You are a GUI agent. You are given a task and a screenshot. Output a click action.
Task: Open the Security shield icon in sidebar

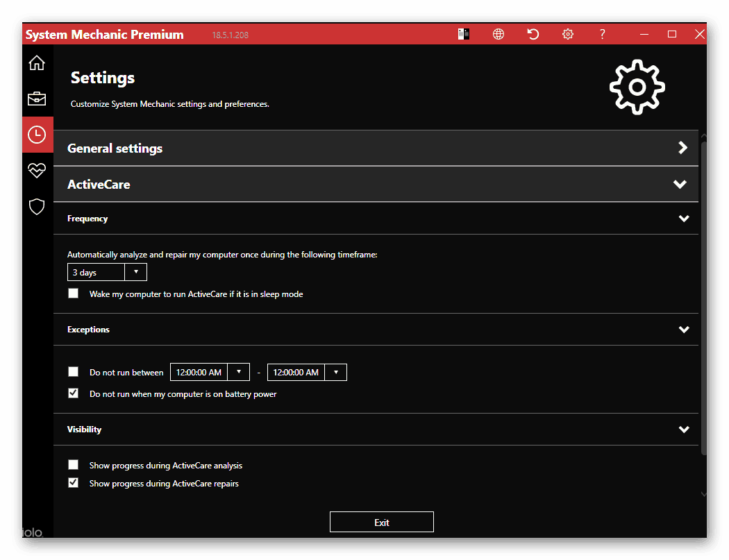37,207
